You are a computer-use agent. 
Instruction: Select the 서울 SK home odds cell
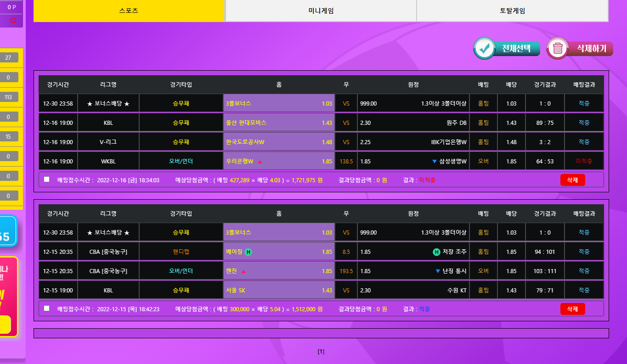(279, 291)
